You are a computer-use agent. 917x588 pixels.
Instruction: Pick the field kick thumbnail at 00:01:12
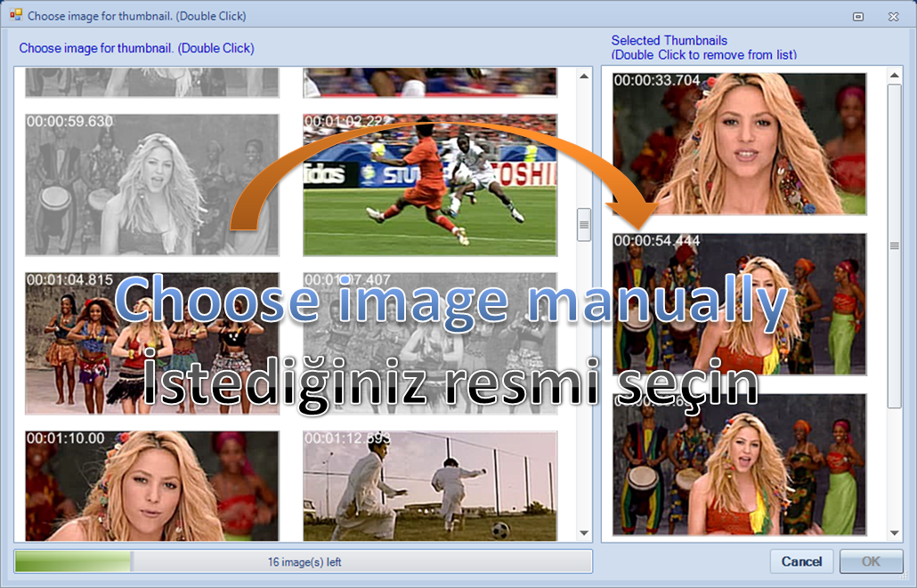(430, 486)
